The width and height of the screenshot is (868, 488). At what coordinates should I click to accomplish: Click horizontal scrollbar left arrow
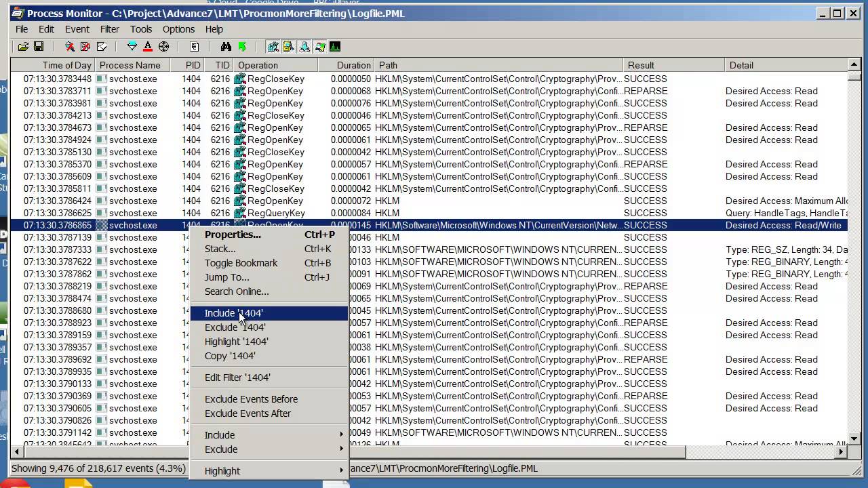coord(16,451)
